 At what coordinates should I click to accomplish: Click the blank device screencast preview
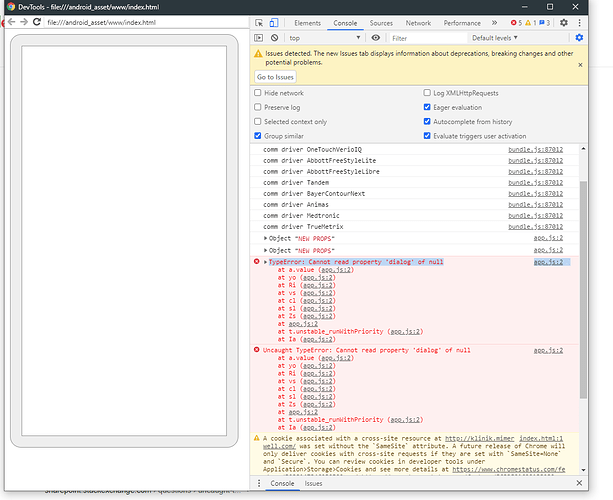[124, 240]
